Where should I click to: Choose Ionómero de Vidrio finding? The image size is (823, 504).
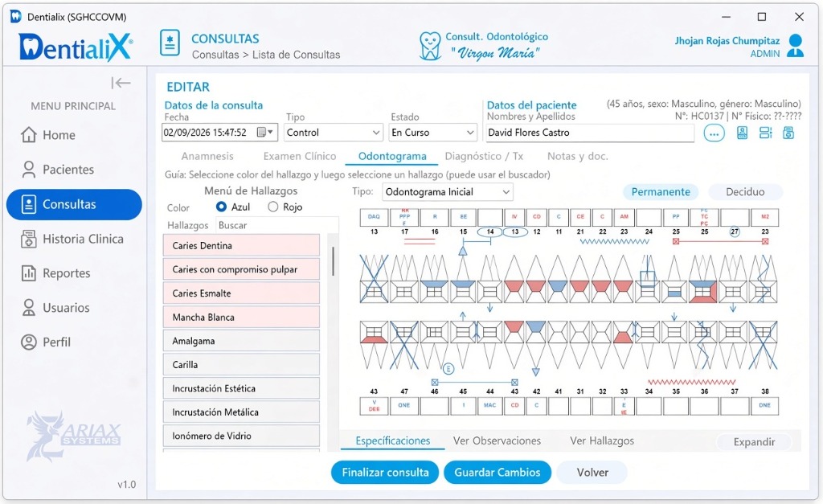point(241,436)
